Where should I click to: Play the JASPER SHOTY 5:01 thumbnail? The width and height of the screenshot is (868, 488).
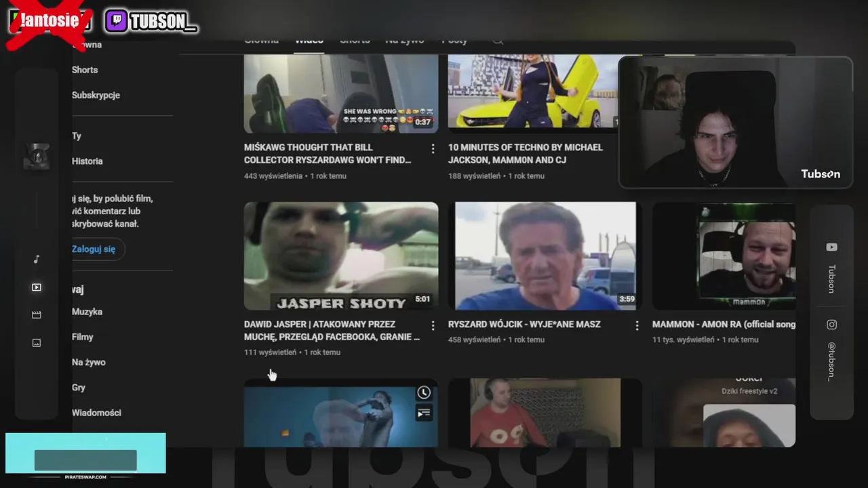pyautogui.click(x=341, y=256)
